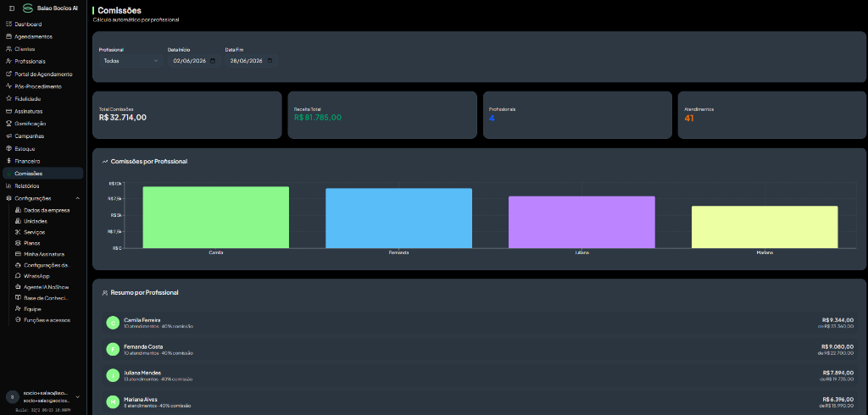Click the Agente IA NoShow robot icon
This screenshot has height=415, width=868.
pyautogui.click(x=19, y=287)
